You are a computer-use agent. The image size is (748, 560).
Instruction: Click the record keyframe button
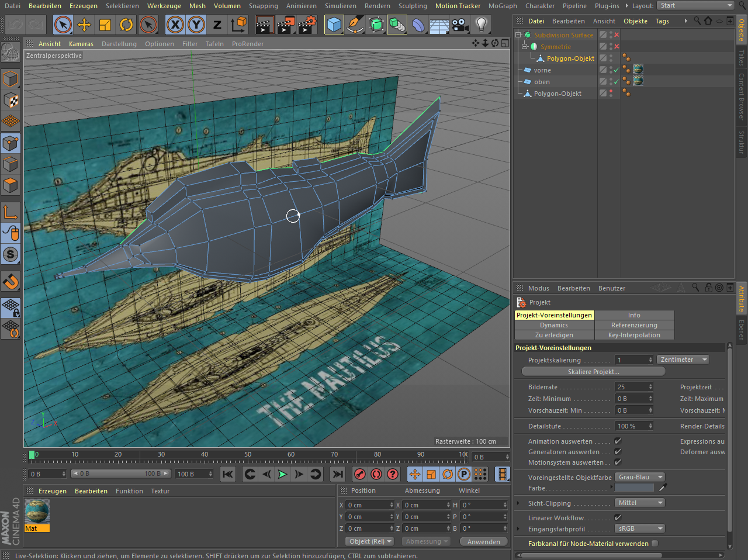360,474
